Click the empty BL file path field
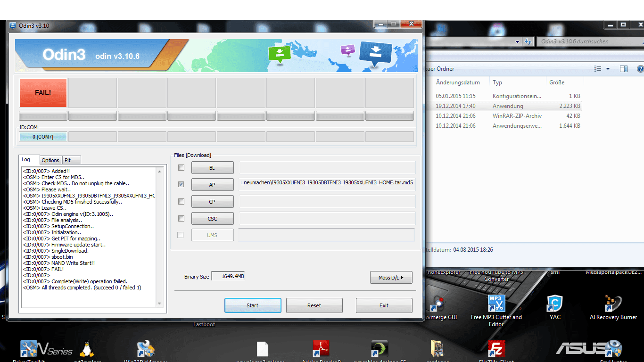The height and width of the screenshot is (362, 644). point(327,168)
